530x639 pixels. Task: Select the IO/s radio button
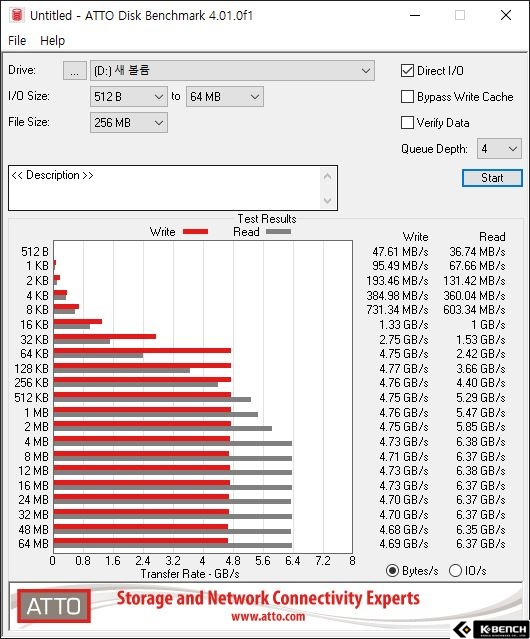455,571
